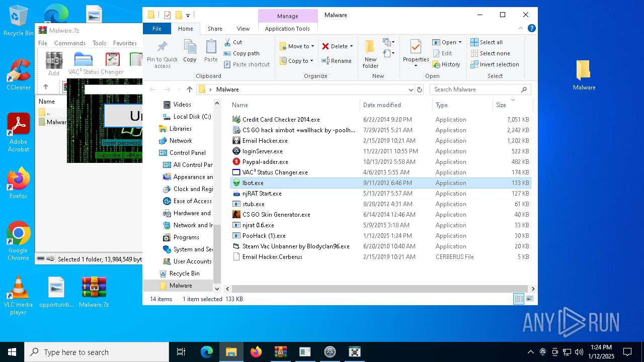
Task: Open the address bar history dropdown
Action: click(411, 89)
